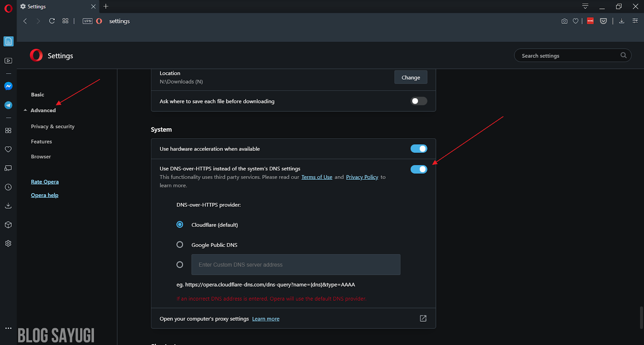Open the Privacy & security section

(x=53, y=126)
